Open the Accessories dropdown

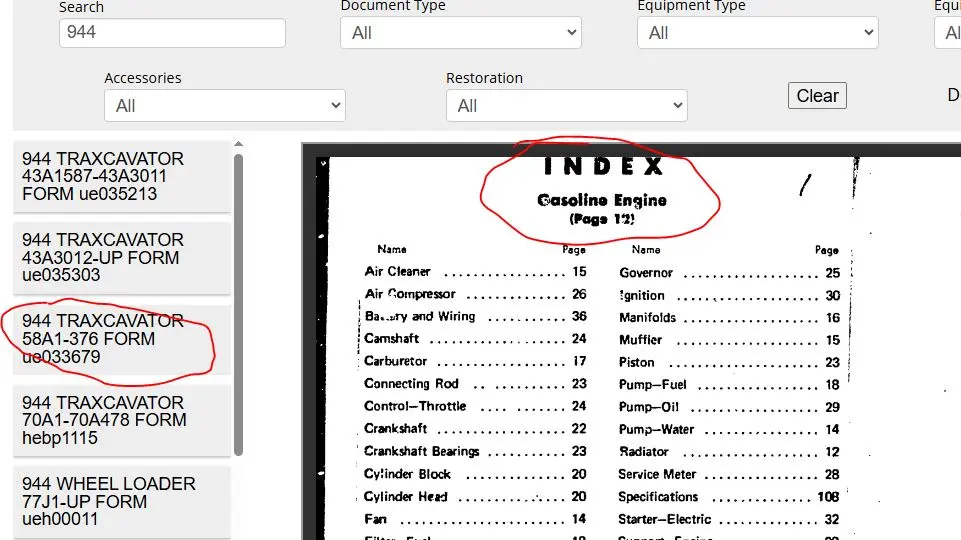(x=225, y=105)
